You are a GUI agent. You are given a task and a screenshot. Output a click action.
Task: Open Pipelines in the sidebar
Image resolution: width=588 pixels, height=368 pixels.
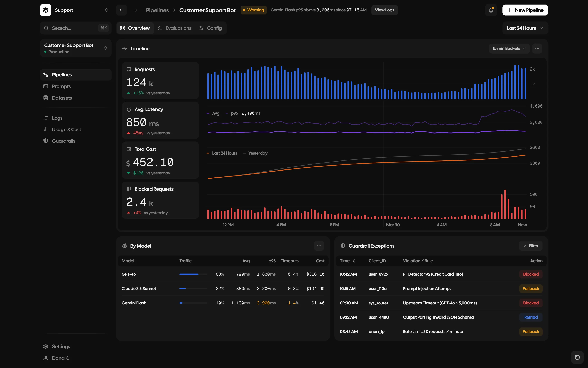point(76,75)
